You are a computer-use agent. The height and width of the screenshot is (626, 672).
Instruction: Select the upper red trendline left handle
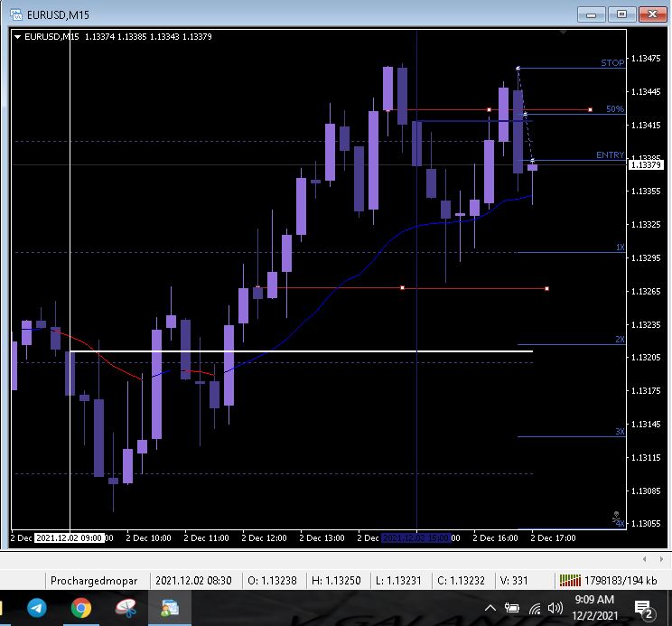coord(388,110)
